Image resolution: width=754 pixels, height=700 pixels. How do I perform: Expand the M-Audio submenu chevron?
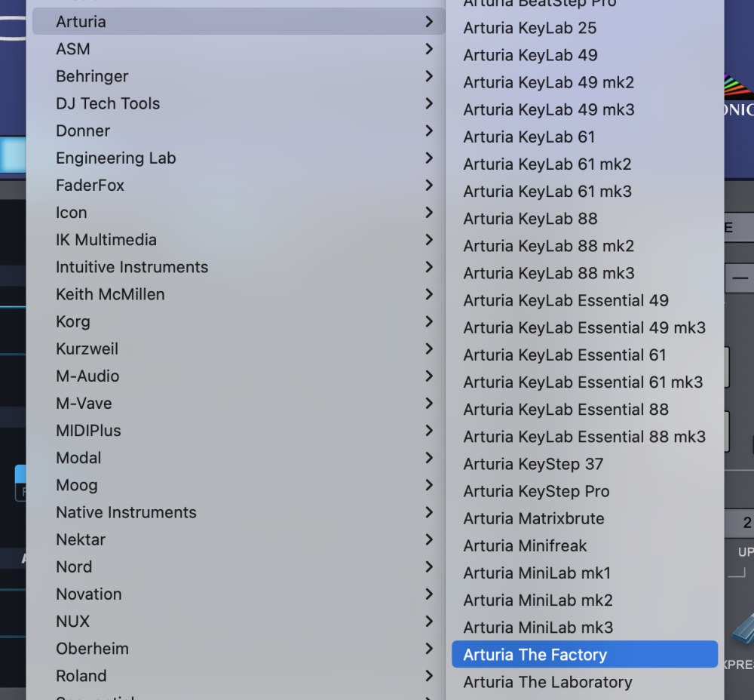click(429, 376)
